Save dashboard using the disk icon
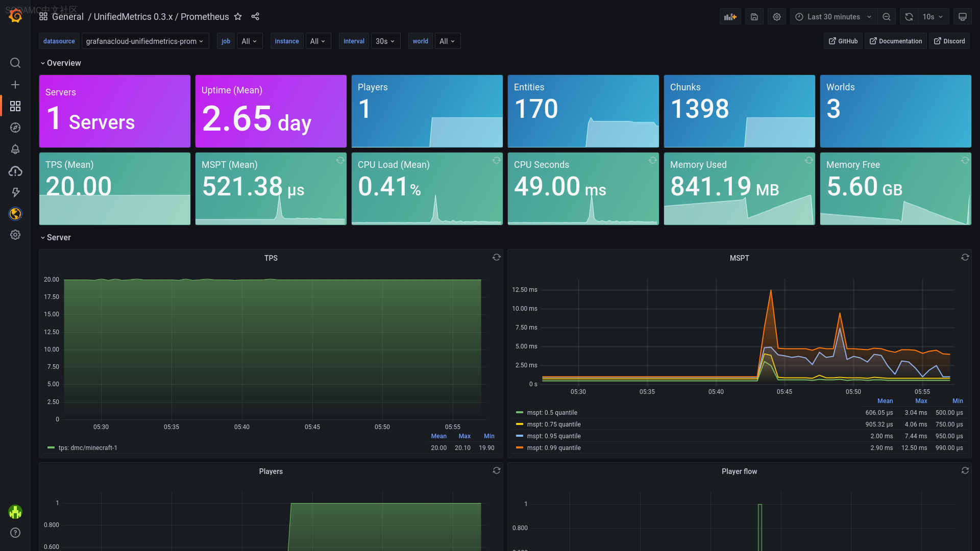980x551 pixels. pyautogui.click(x=754, y=17)
